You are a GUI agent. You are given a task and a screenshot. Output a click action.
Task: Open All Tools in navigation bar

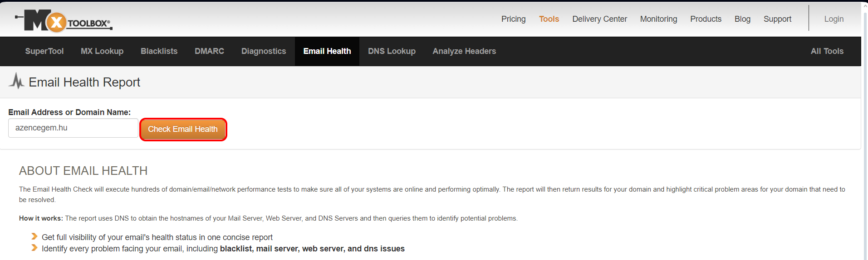(827, 51)
